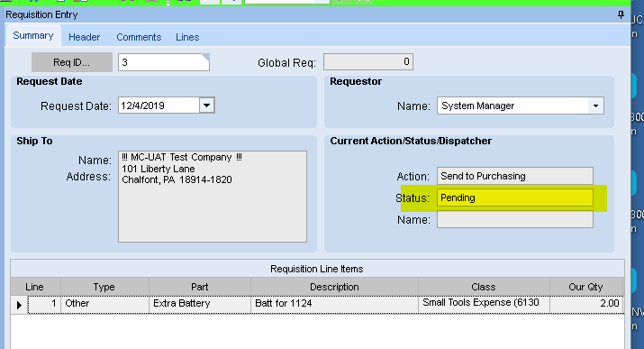Open the Header tab
Viewport: 644px width, 349px height.
(x=84, y=37)
